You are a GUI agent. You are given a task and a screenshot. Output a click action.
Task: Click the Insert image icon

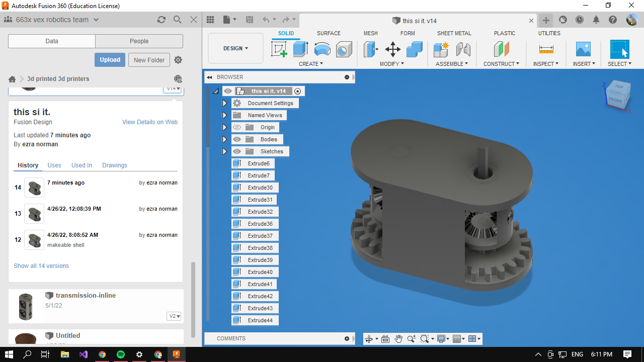point(583,49)
